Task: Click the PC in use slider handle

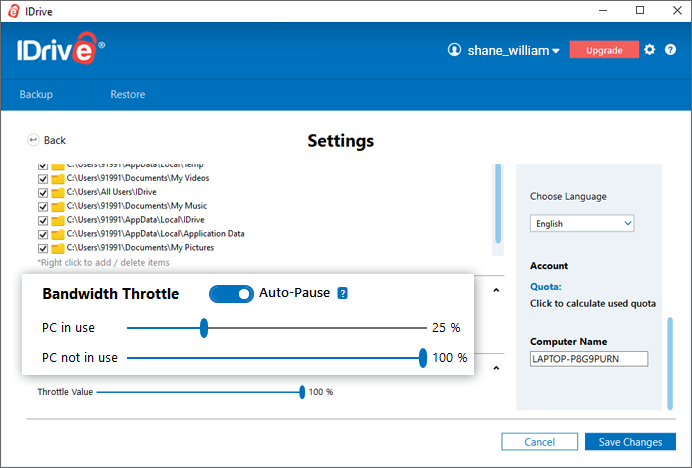Action: tap(204, 327)
